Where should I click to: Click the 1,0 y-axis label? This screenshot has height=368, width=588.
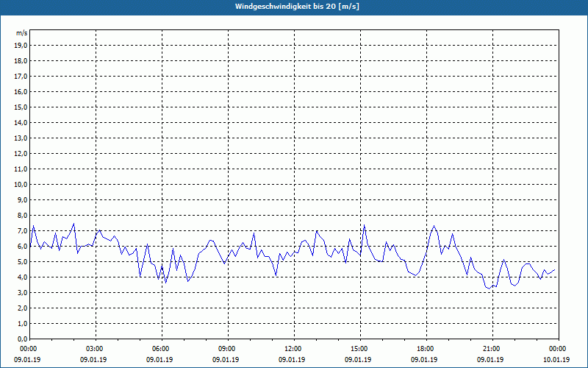pos(22,324)
